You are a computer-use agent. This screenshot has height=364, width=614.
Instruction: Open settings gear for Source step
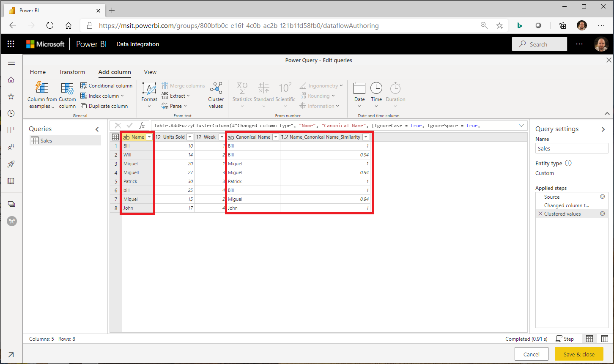pos(603,197)
